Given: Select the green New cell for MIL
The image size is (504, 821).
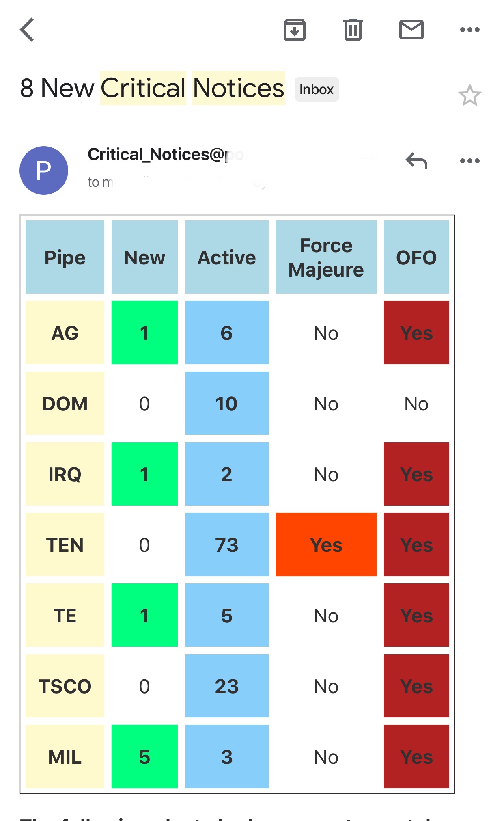Looking at the screenshot, I should click(144, 756).
